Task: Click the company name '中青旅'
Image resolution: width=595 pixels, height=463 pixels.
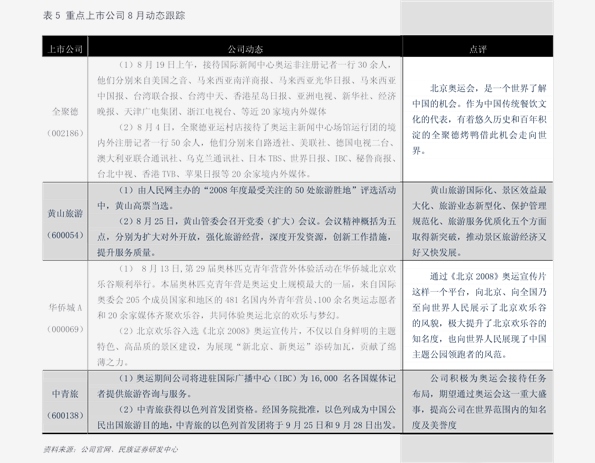Action: click(x=65, y=394)
